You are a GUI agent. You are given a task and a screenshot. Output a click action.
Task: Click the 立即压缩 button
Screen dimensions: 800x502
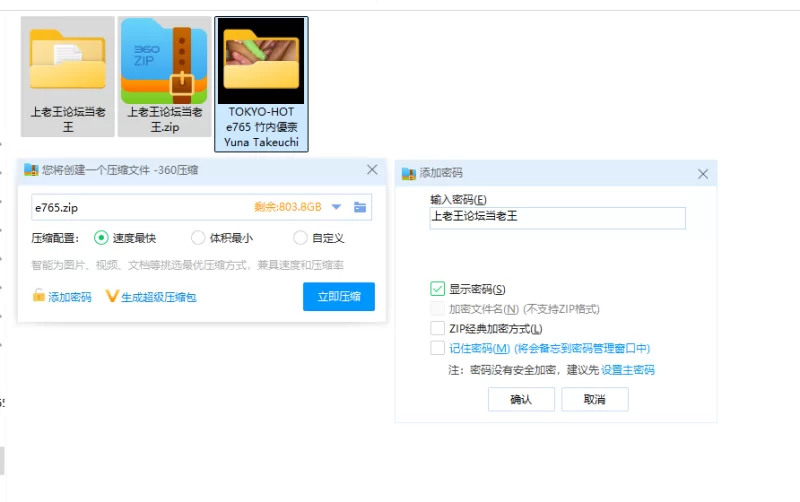[339, 296]
